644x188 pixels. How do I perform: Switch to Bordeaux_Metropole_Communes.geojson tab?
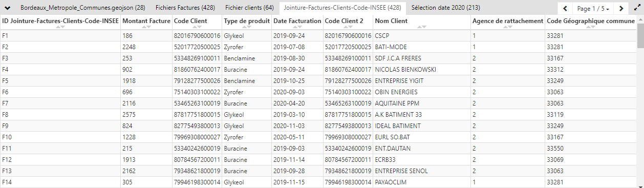click(82, 8)
